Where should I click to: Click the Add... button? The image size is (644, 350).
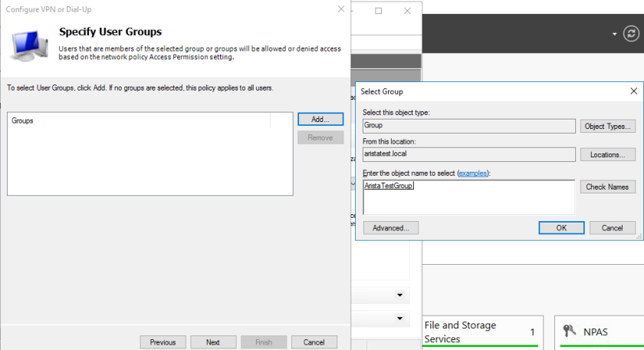[x=320, y=119]
